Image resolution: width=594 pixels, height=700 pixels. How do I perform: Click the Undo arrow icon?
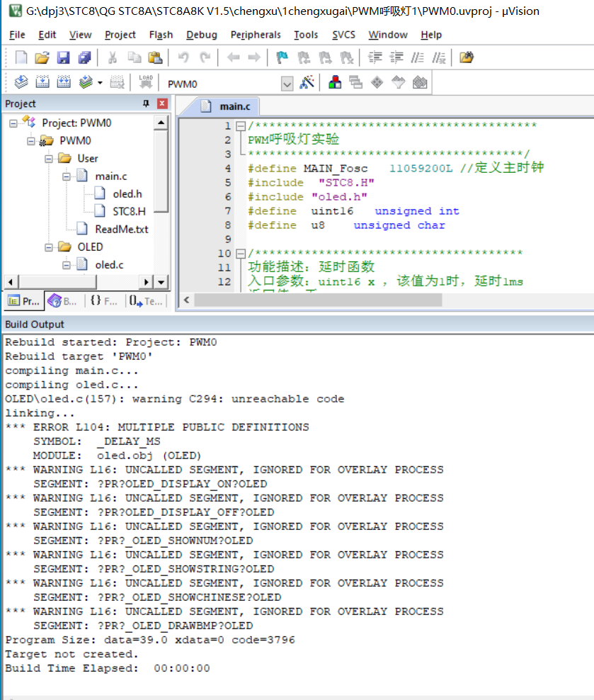183,57
